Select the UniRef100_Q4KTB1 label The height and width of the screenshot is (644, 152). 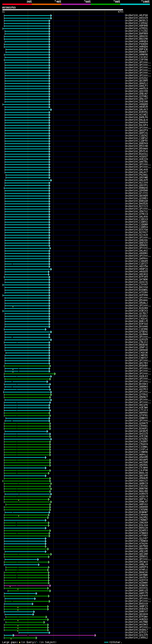coord(136,162)
